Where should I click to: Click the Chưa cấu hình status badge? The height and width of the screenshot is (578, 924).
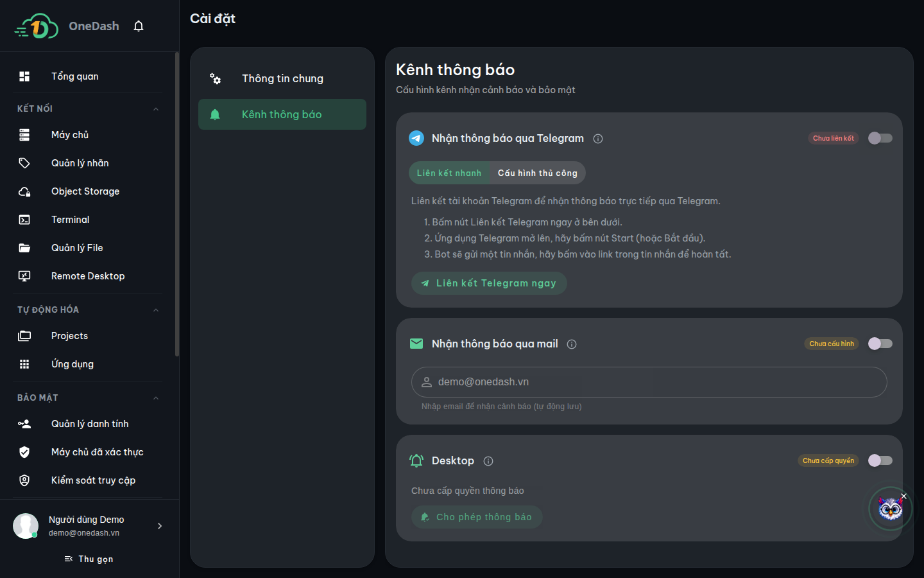pos(832,344)
